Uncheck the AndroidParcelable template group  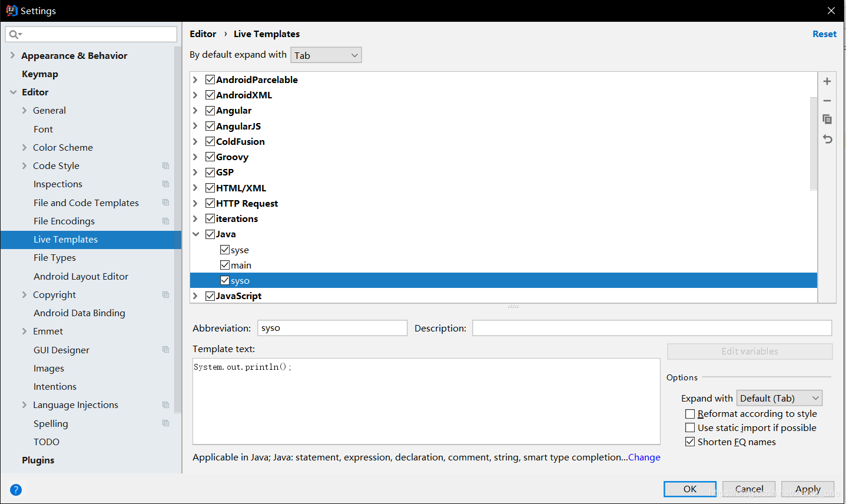[210, 79]
